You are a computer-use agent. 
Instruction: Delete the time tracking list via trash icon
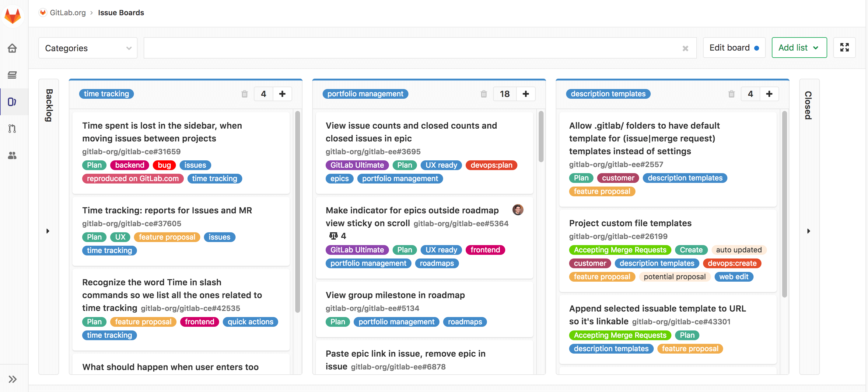[x=245, y=94]
